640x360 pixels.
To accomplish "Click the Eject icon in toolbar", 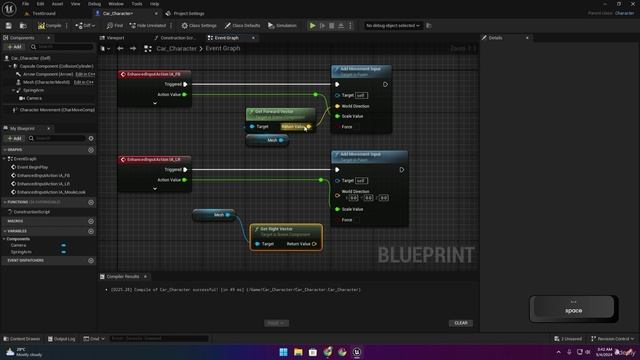I will coord(341,25).
